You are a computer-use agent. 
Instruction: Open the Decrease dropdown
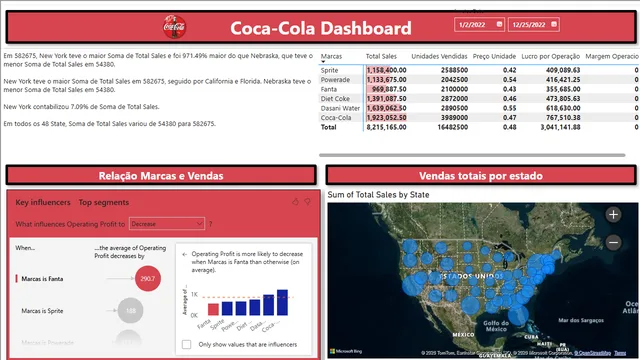167,224
